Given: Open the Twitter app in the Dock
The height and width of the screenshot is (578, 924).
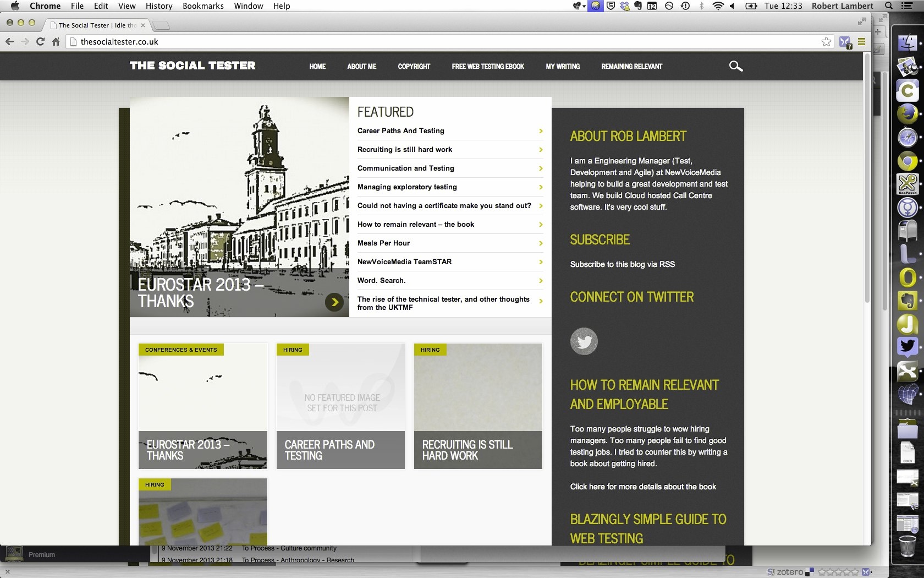Looking at the screenshot, I should point(908,347).
